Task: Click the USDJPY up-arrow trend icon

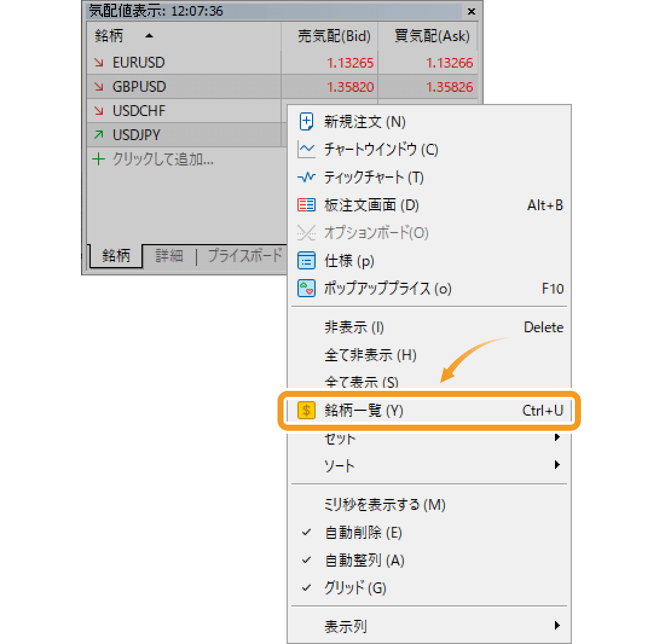Action: [x=99, y=135]
